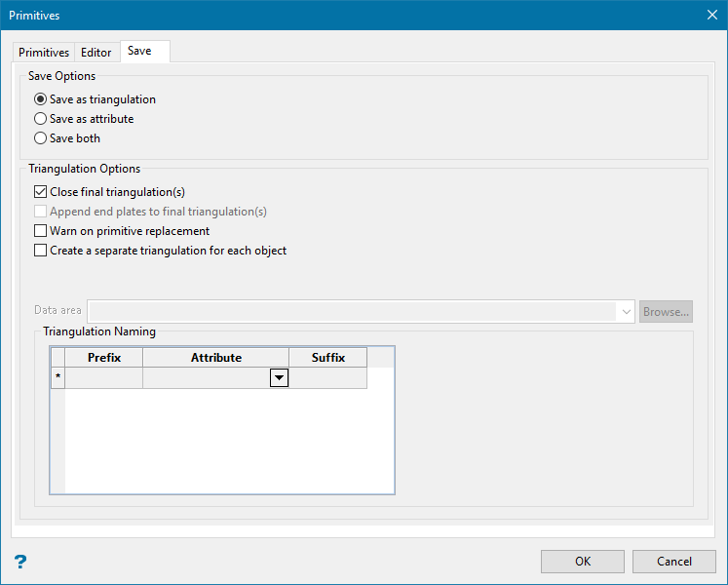Open the Attribute cell dropdown arrow
Screen dimensions: 728x585
279,377
